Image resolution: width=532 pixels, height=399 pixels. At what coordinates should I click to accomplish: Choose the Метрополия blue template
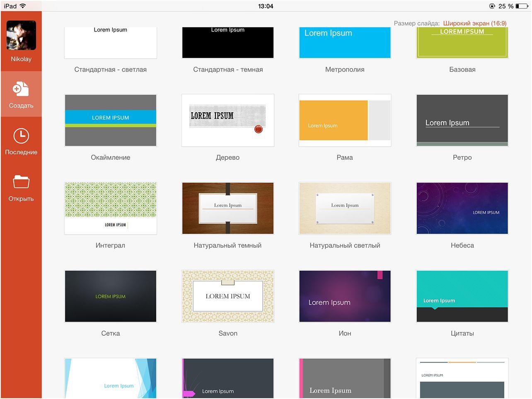click(x=345, y=43)
